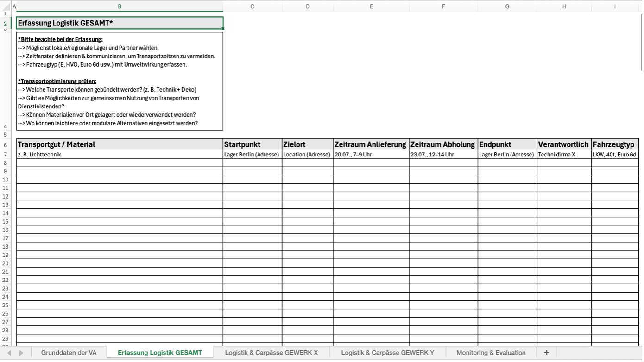
Task: Select column D header
Action: [308, 6]
